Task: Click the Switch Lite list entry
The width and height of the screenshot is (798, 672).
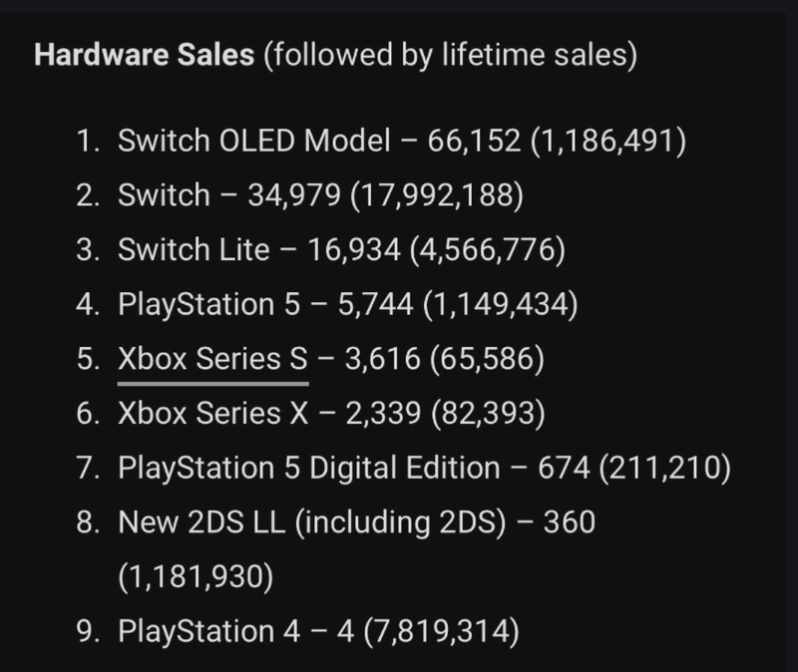Action: pyautogui.click(x=194, y=250)
